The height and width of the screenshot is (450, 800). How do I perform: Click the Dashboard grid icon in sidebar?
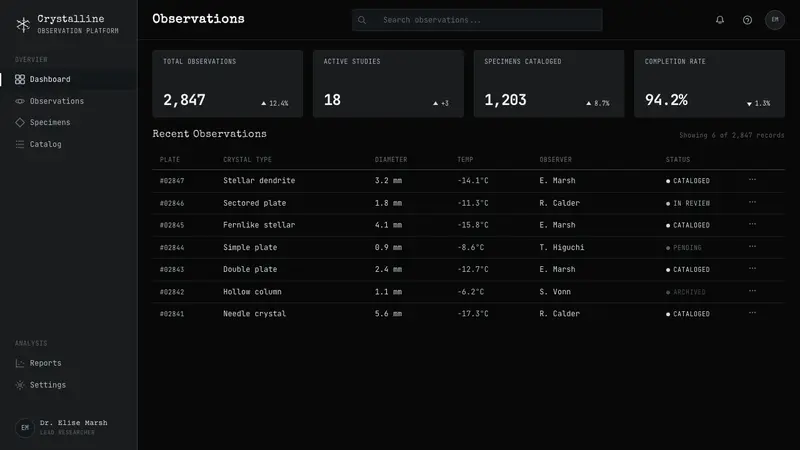pos(20,79)
